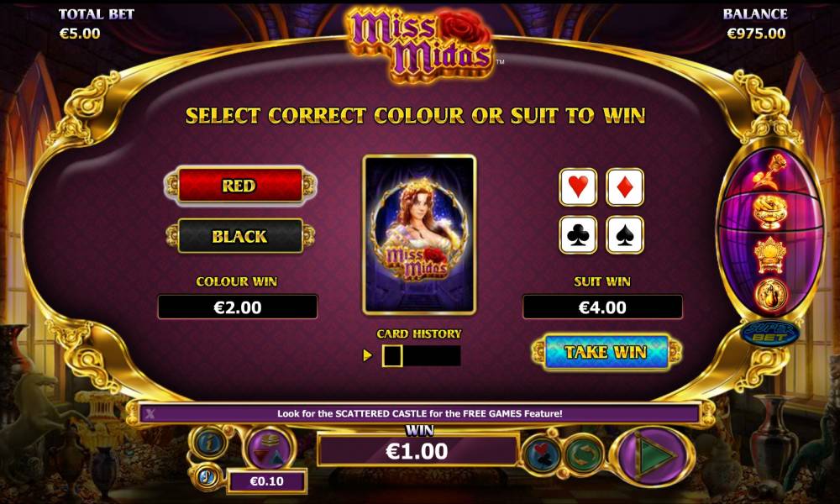This screenshot has height=504, width=840.
Task: Open the €0.10 coin value field
Action: 267,481
